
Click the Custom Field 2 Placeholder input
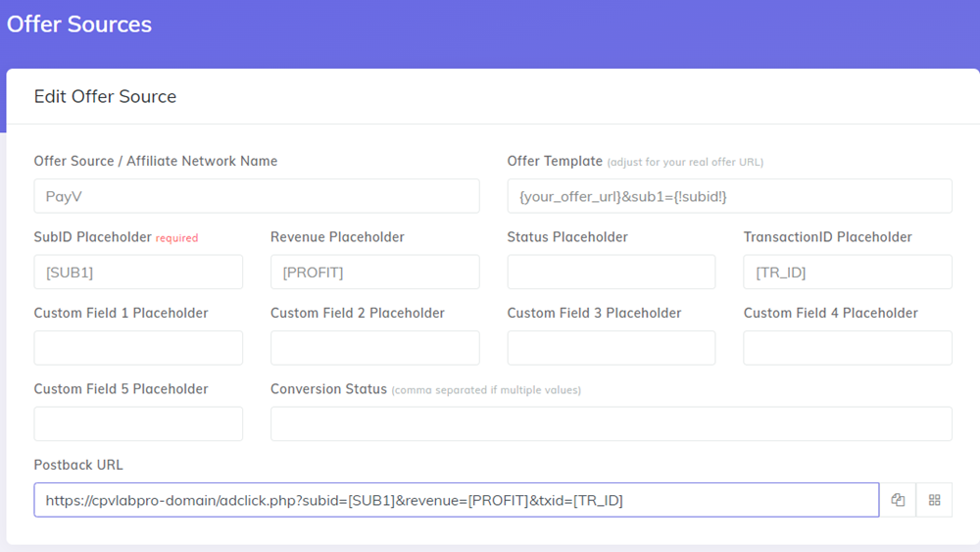point(375,348)
